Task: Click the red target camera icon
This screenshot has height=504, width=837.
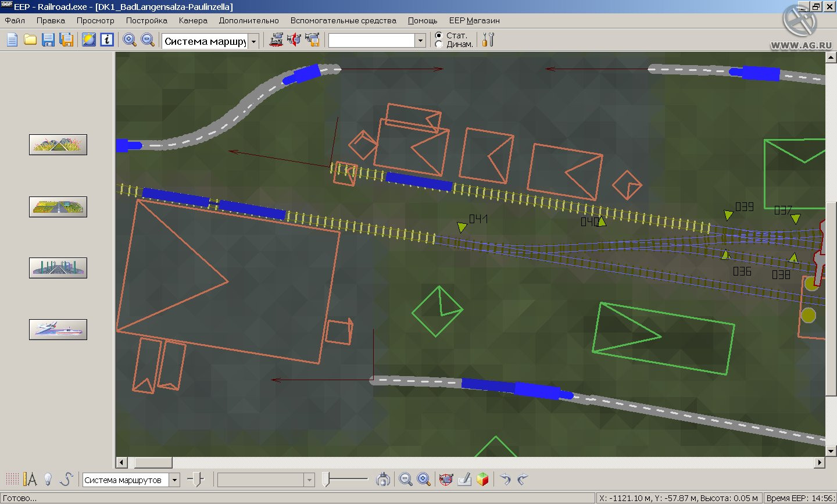Action: 446,480
